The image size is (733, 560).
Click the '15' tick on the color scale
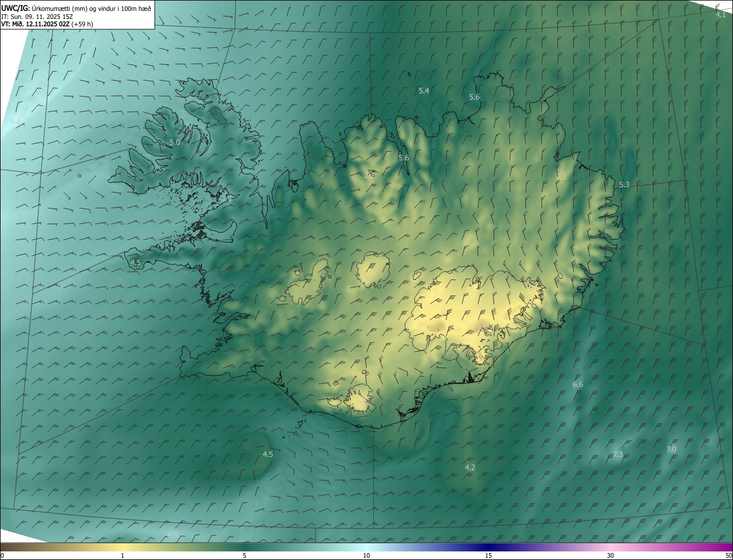tap(488, 555)
